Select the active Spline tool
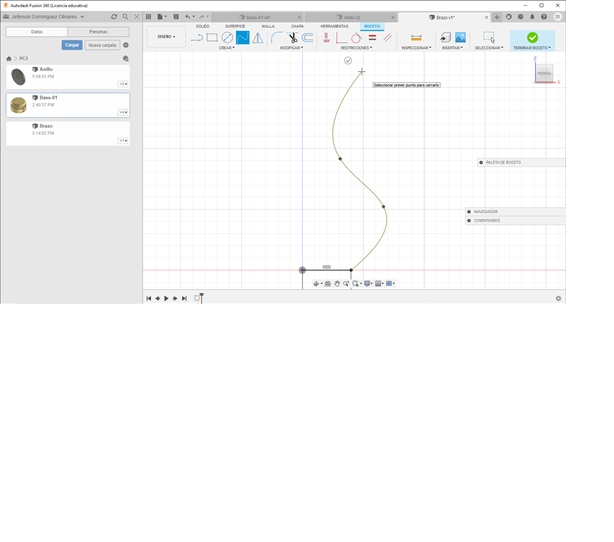The image size is (614, 542). pyautogui.click(x=242, y=38)
